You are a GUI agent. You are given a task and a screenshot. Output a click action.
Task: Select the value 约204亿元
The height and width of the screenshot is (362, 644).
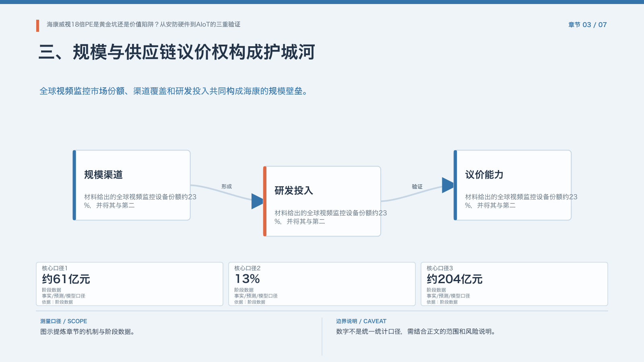point(454,279)
